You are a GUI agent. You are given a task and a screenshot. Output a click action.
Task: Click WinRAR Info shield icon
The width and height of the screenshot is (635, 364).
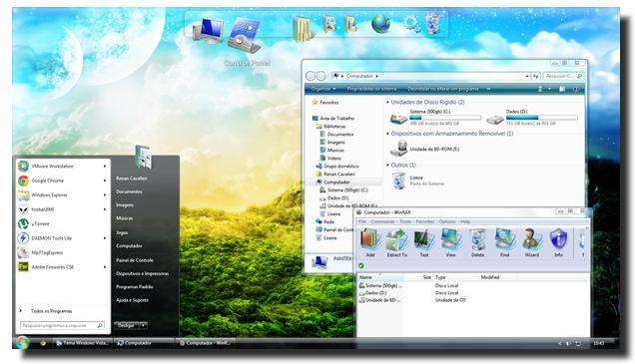point(558,242)
